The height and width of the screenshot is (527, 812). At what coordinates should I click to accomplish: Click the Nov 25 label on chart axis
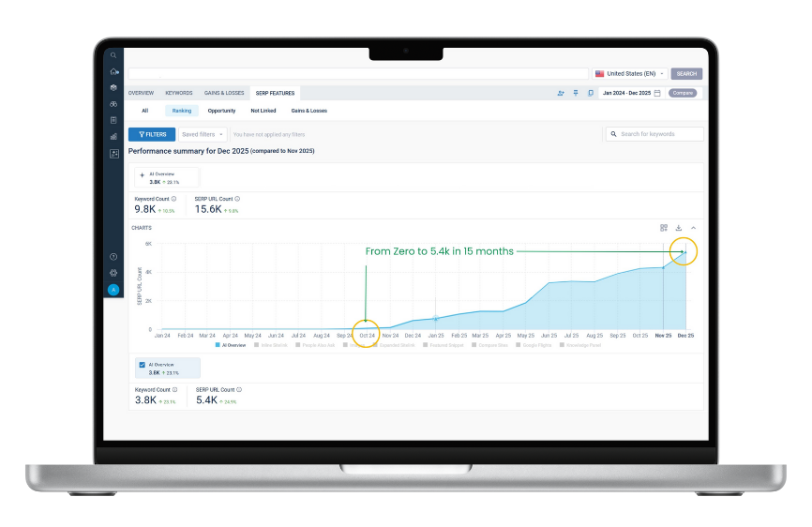point(663,336)
